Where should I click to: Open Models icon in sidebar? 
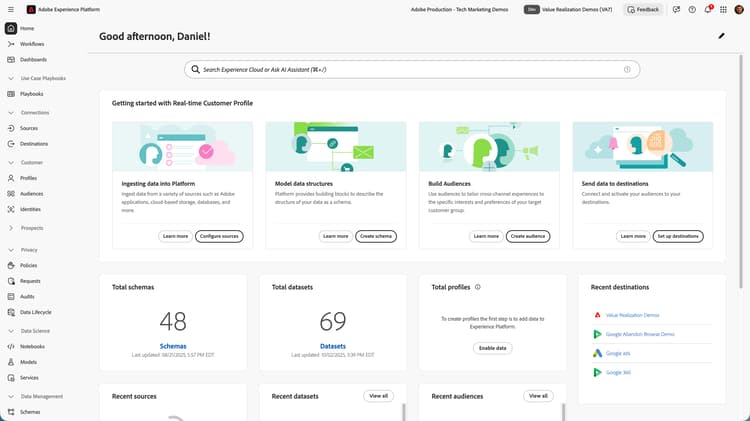[x=11, y=362]
